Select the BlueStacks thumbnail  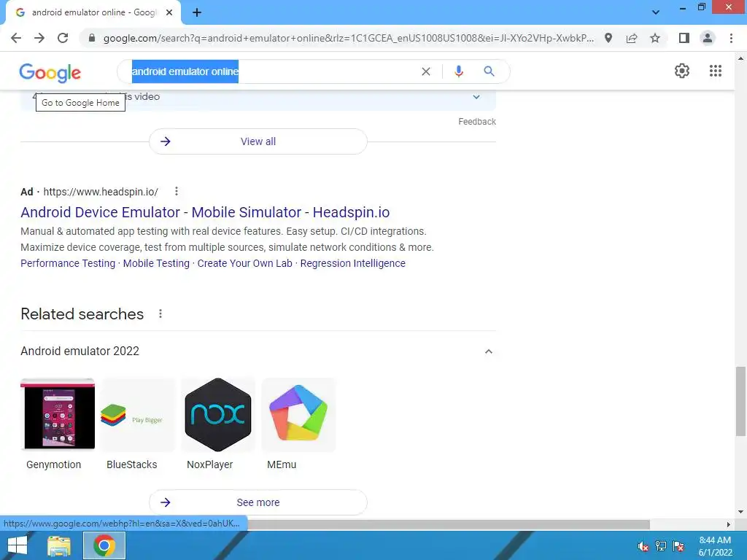click(x=138, y=414)
